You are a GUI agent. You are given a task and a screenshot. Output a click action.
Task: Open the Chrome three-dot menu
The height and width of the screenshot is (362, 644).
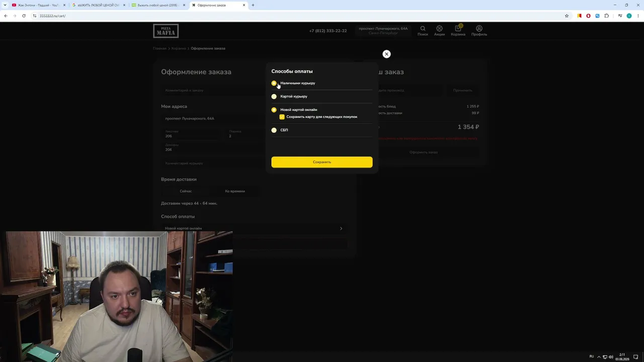pyautogui.click(x=638, y=16)
